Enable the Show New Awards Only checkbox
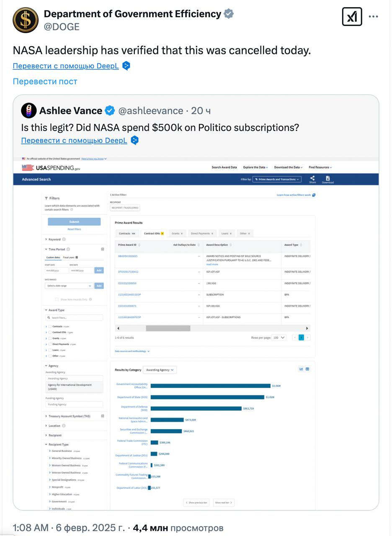 57,299
